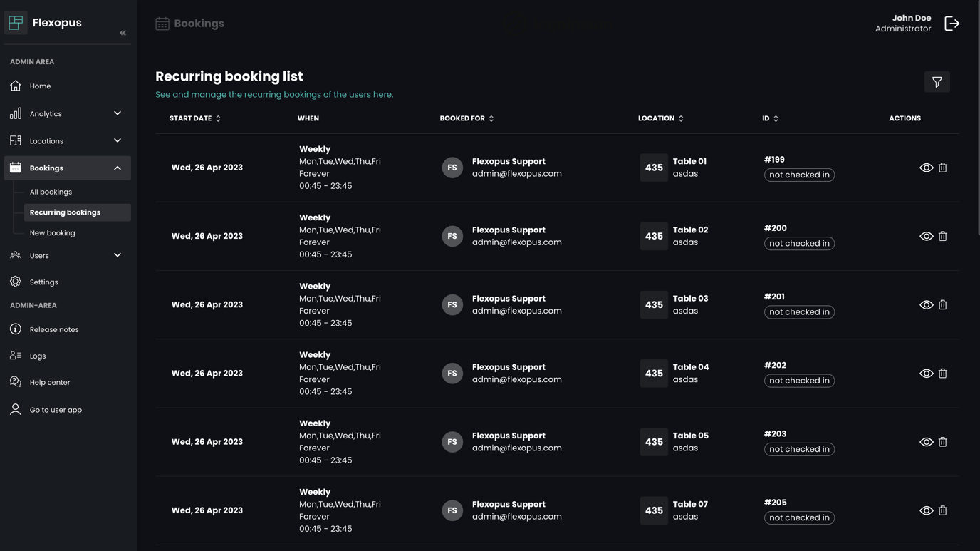
Task: Show details of booking #203 with eye icon
Action: click(926, 442)
